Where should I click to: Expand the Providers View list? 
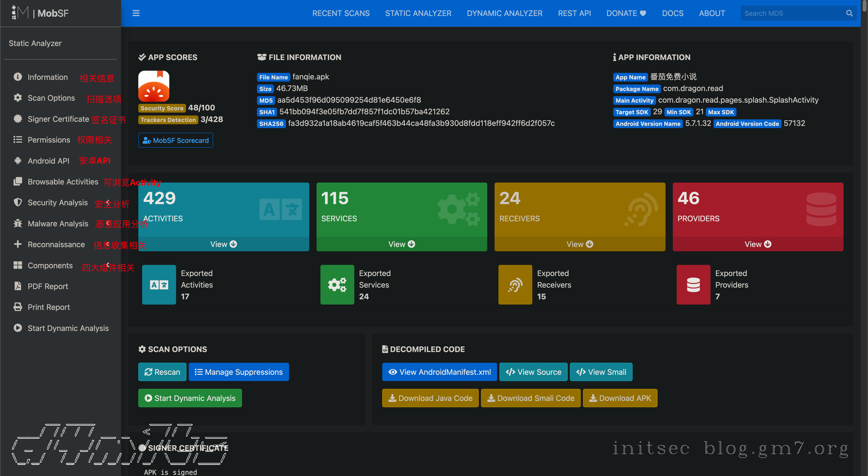(758, 244)
